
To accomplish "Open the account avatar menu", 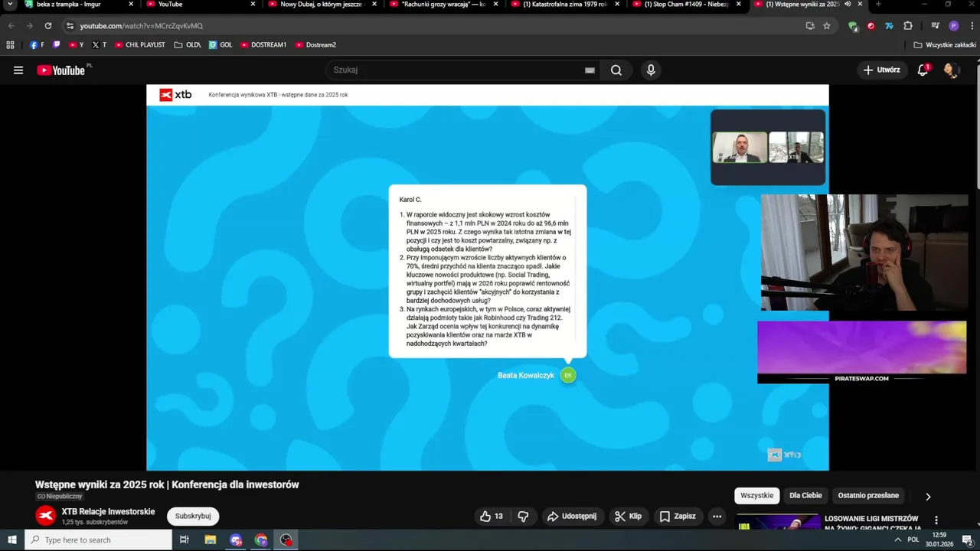I will point(951,70).
